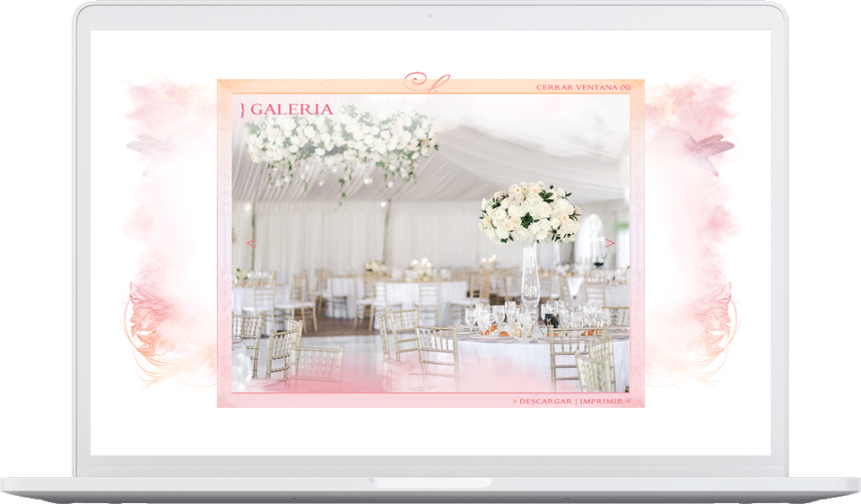Image resolution: width=861 pixels, height=504 pixels.
Task: Click the hummingbird illustration on the right
Action: 708,148
